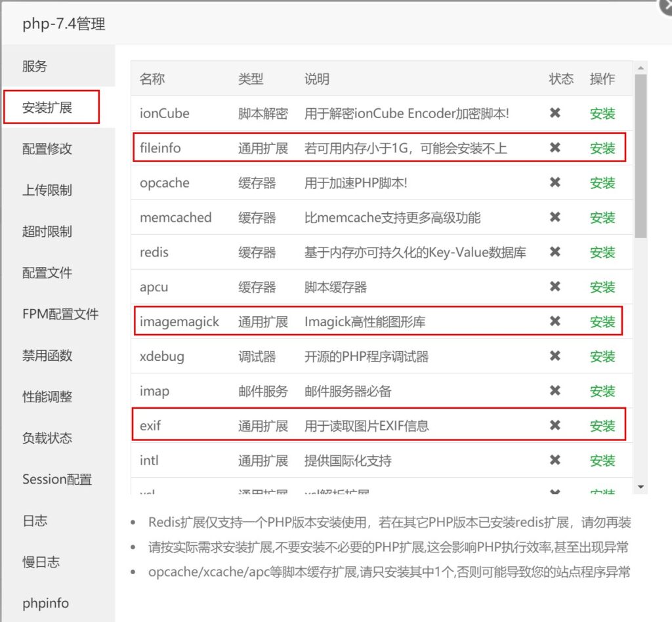Switch to the 服务 tab
Viewport: 672px width, 622px height.
point(35,66)
